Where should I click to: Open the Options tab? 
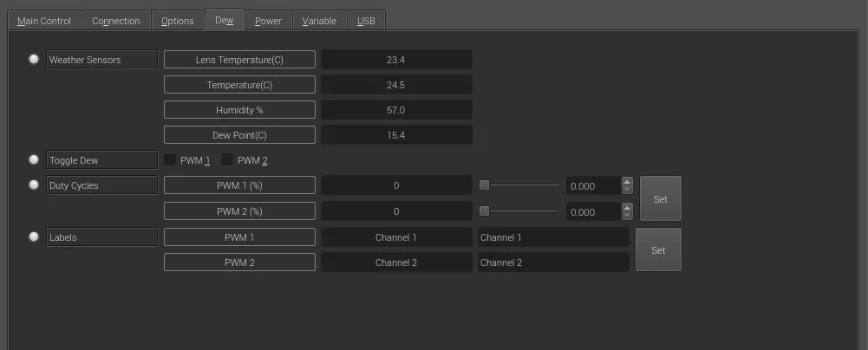177,21
